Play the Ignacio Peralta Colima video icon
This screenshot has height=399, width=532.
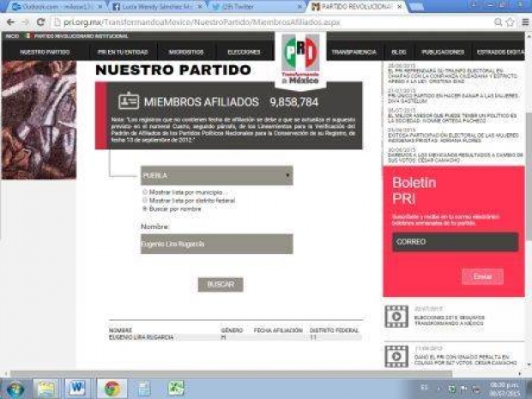click(396, 356)
